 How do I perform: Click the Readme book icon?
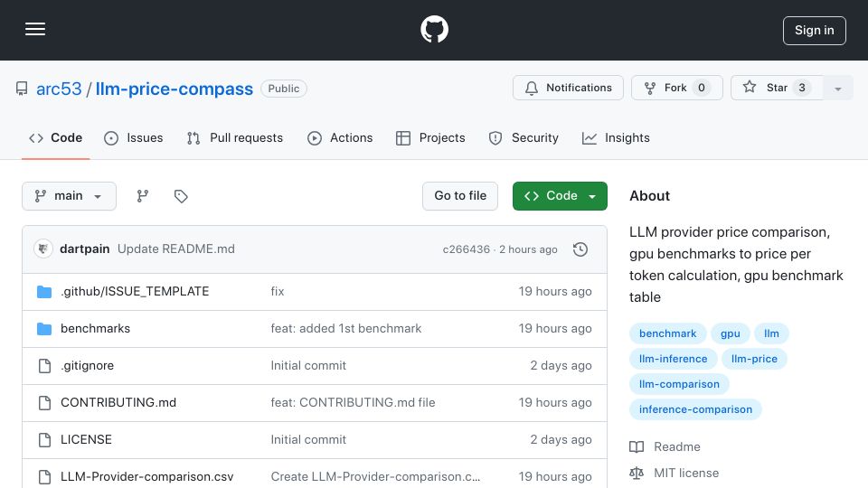637,447
